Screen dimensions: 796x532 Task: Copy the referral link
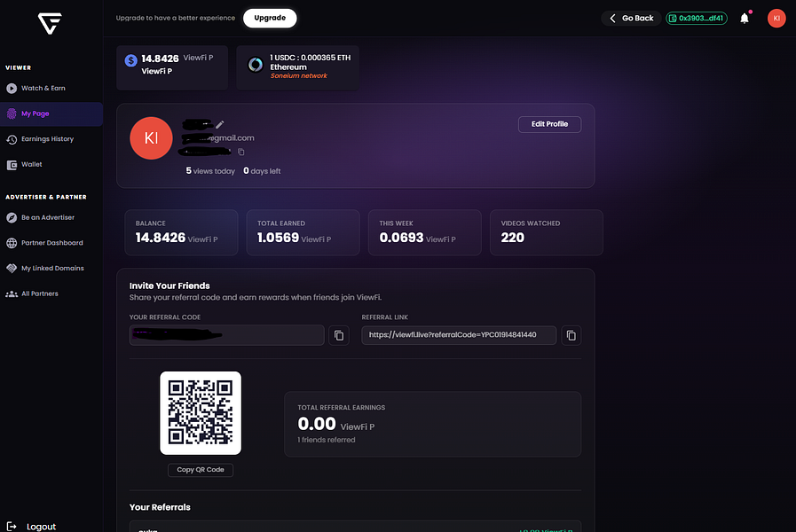pyautogui.click(x=571, y=335)
